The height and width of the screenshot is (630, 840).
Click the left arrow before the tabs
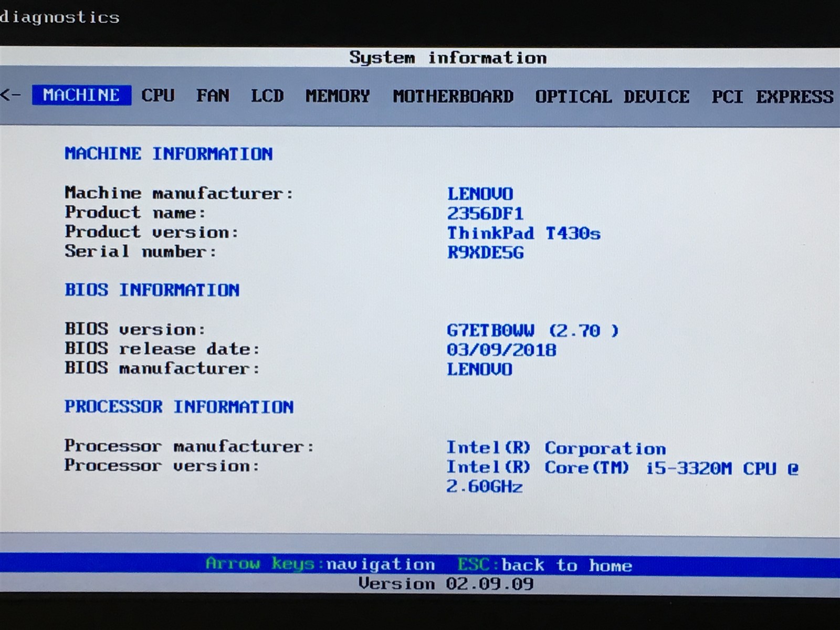pyautogui.click(x=11, y=95)
